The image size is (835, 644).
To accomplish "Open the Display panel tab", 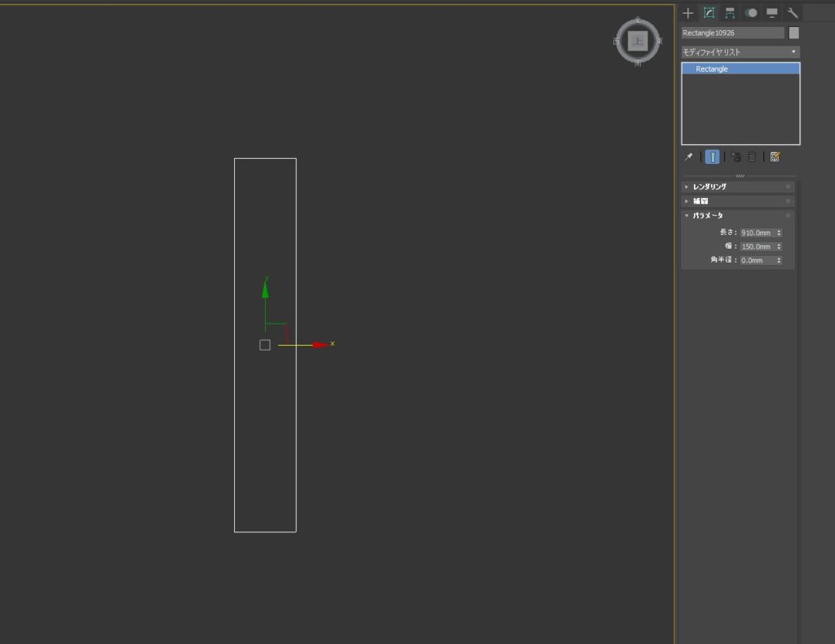I will click(x=771, y=13).
